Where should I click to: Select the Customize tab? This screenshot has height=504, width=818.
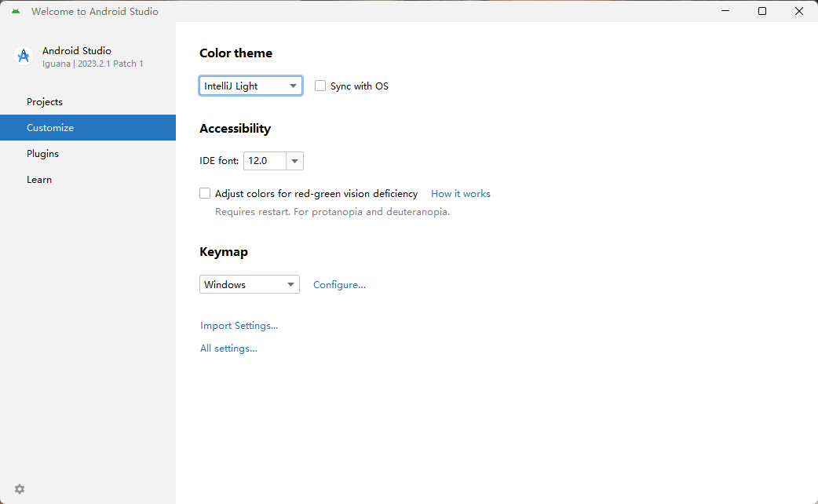pyautogui.click(x=88, y=128)
